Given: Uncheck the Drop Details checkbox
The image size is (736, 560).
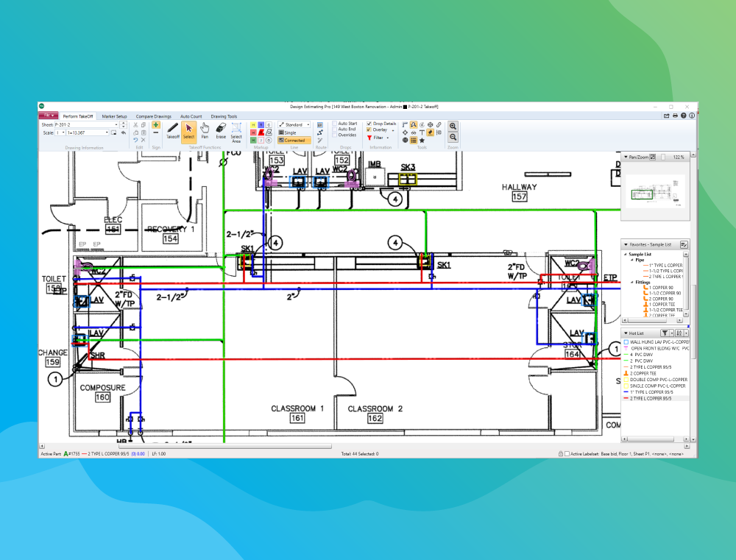Looking at the screenshot, I should click(x=369, y=124).
